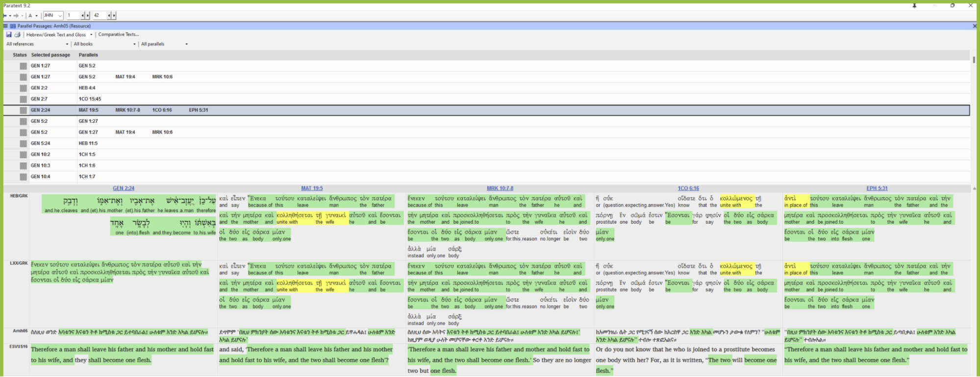
Task: Open the All parallels filter menu
Action: [164, 44]
